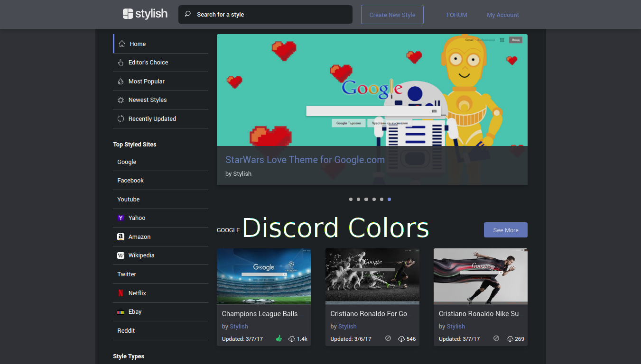The width and height of the screenshot is (641, 364).
Task: Select Amazon in the sidebar
Action: 160,237
